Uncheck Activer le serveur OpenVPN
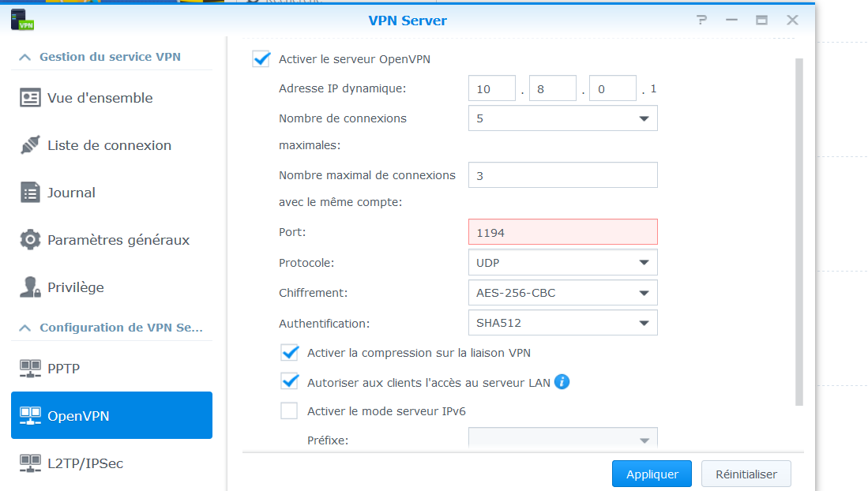Viewport: 868px width, 491px height. coord(261,59)
